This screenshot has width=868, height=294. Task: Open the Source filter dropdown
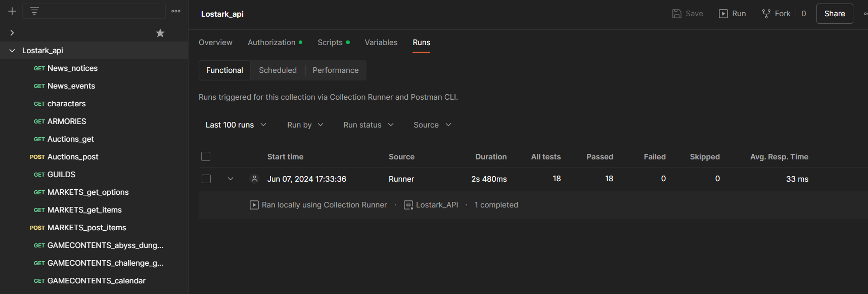point(432,125)
